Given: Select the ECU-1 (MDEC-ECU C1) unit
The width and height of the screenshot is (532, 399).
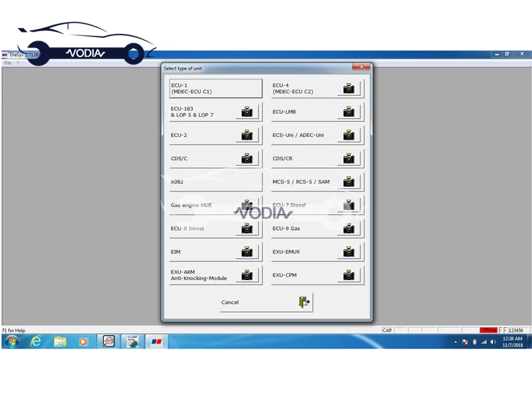Looking at the screenshot, I should 215,88.
